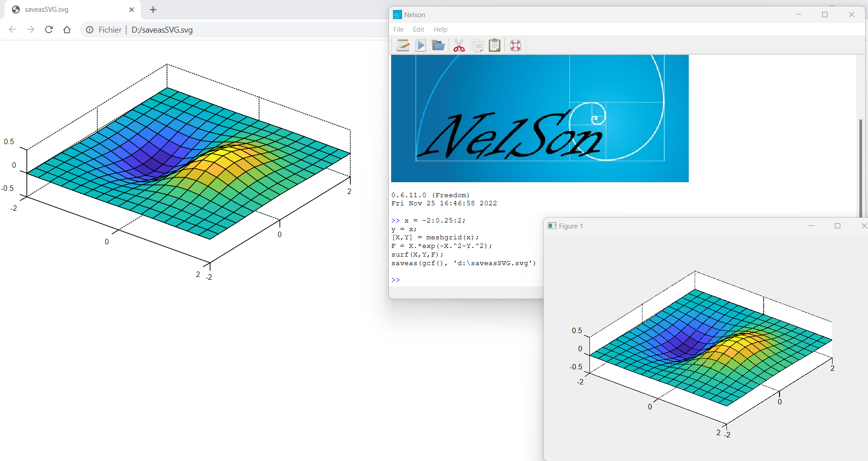The image size is (868, 461).
Task: Open the Edit menu in Nelson
Action: [418, 29]
